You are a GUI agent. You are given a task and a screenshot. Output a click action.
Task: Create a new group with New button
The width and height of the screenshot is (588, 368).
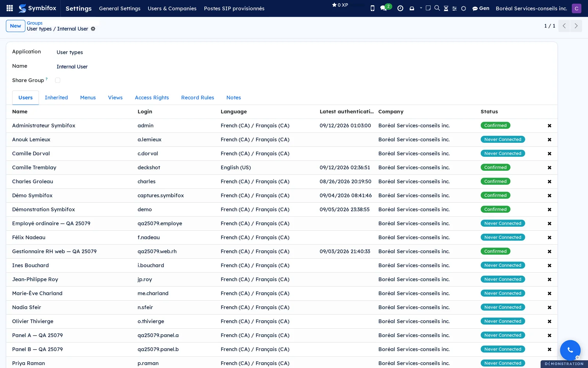click(x=15, y=26)
